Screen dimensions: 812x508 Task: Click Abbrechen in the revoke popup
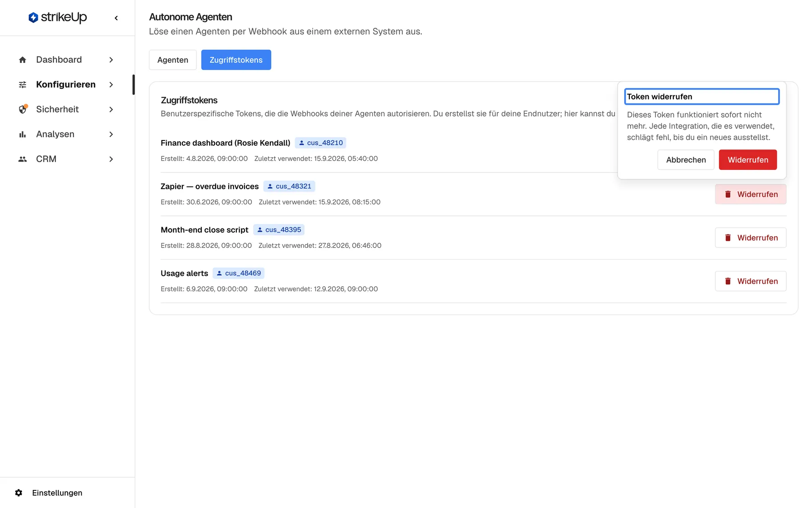click(x=686, y=160)
